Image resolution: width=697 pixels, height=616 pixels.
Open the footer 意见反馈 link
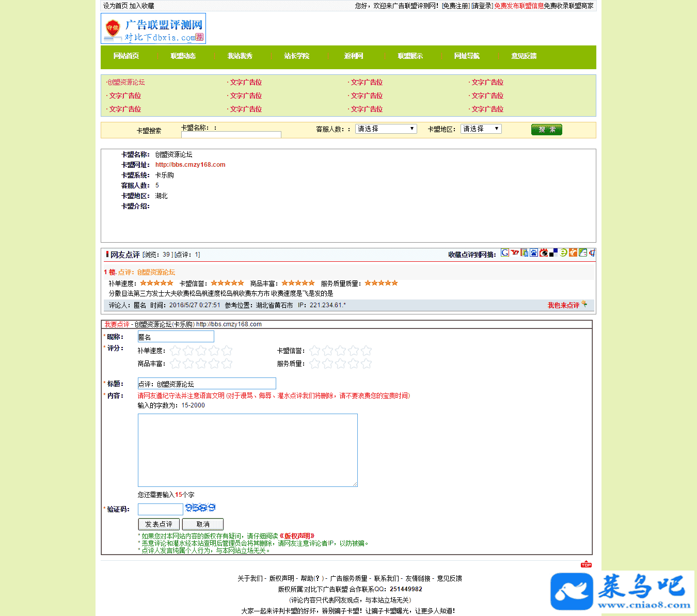(x=450, y=578)
